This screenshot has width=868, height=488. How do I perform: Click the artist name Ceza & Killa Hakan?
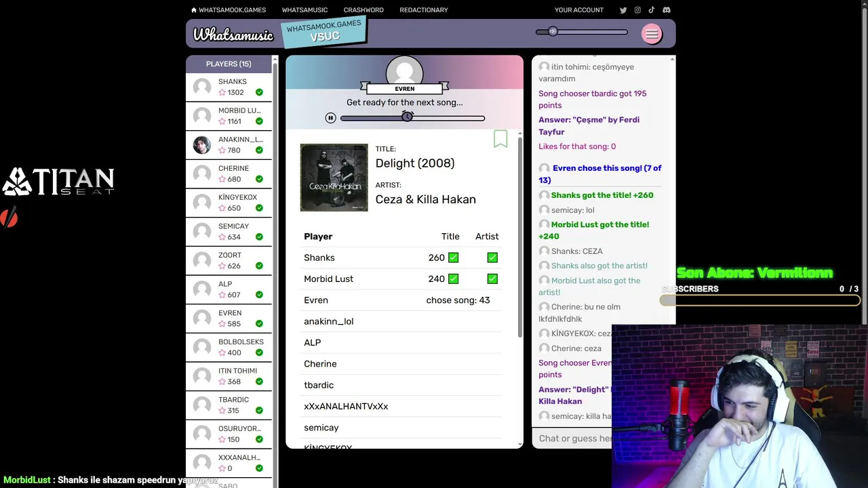point(426,199)
